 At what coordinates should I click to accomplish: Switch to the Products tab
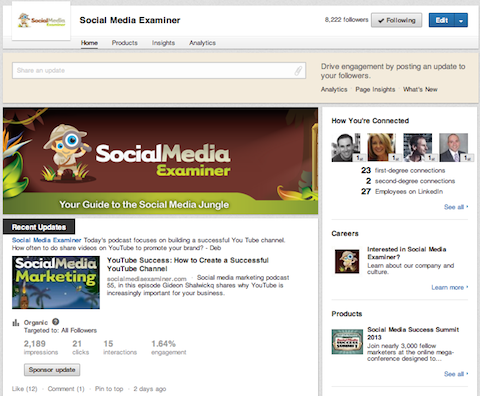(x=125, y=43)
